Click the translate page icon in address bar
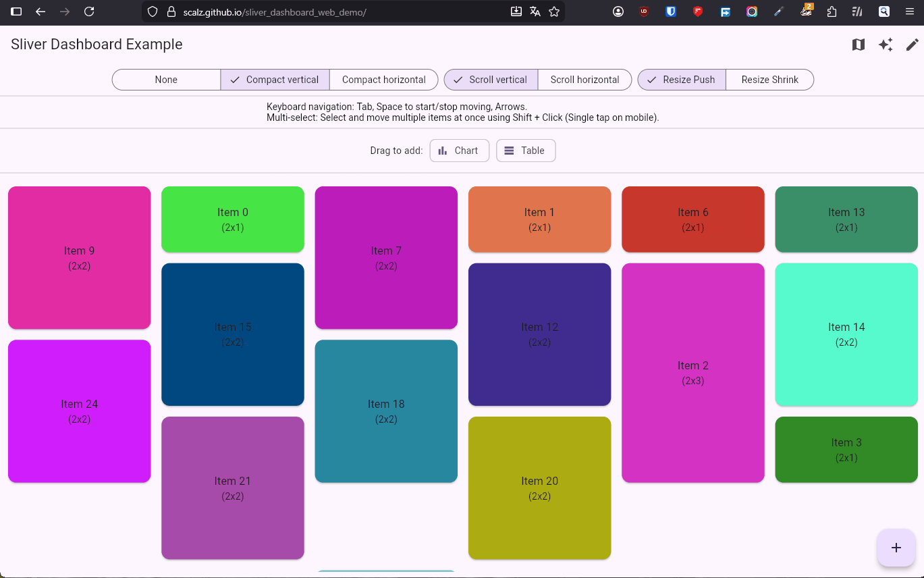Viewport: 924px width, 578px height. tap(535, 11)
